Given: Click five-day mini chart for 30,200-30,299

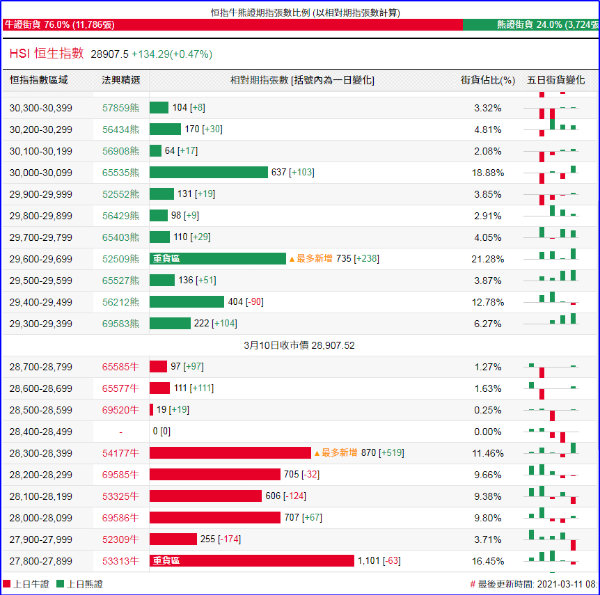Looking at the screenshot, I should [x=551, y=128].
